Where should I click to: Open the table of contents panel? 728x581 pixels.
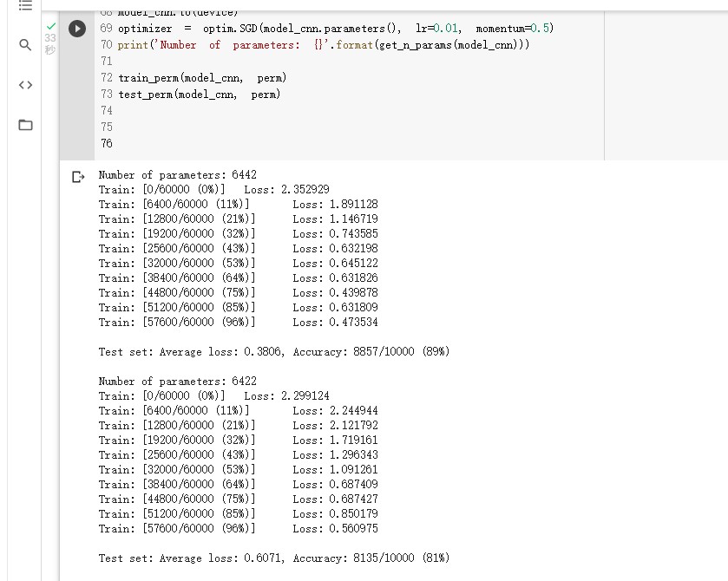[25, 5]
